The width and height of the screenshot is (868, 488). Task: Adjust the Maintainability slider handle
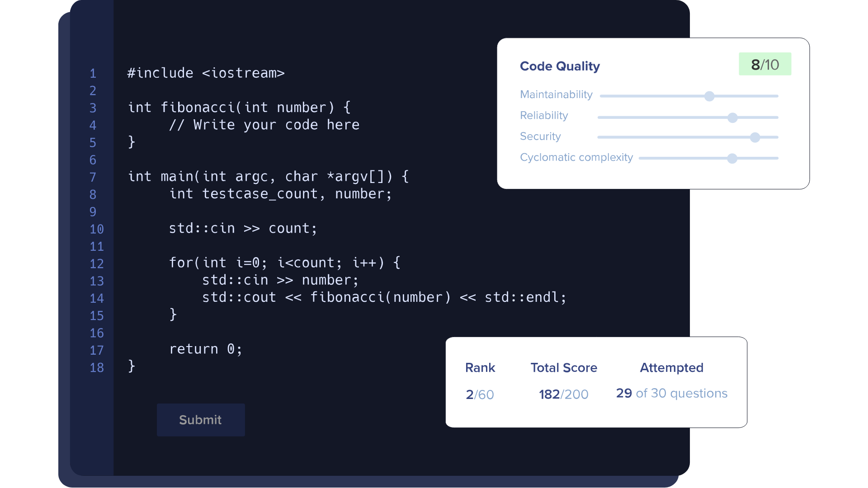709,96
